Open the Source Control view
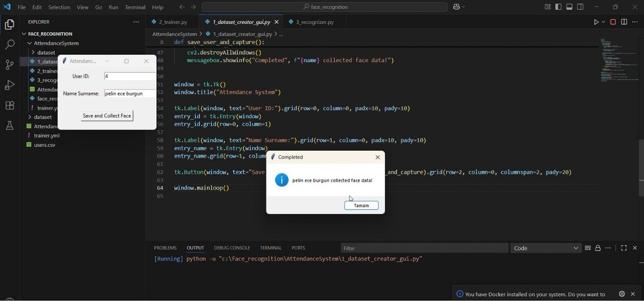This screenshot has height=301, width=644. point(10,64)
